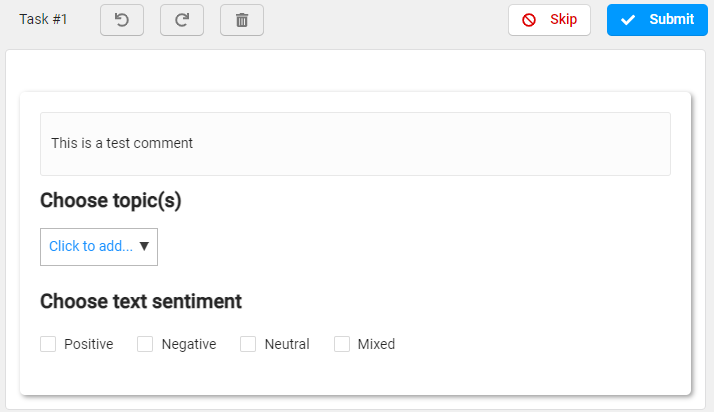Click the Task #1 label
714x412 pixels.
pyautogui.click(x=43, y=19)
